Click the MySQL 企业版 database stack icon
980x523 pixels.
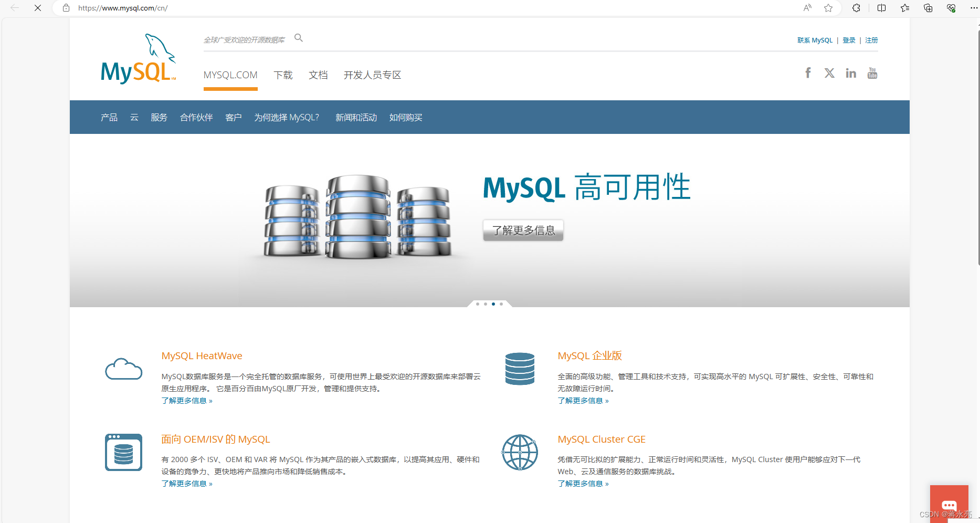pyautogui.click(x=520, y=369)
